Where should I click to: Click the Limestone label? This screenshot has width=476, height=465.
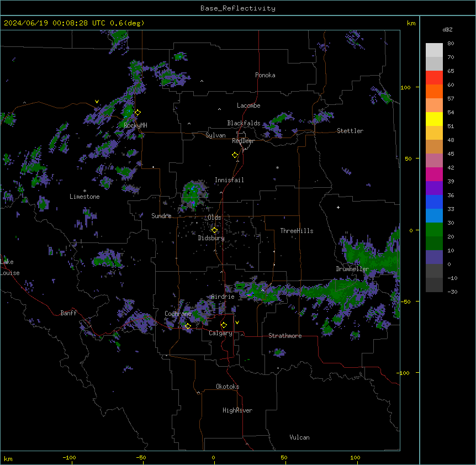pos(84,197)
